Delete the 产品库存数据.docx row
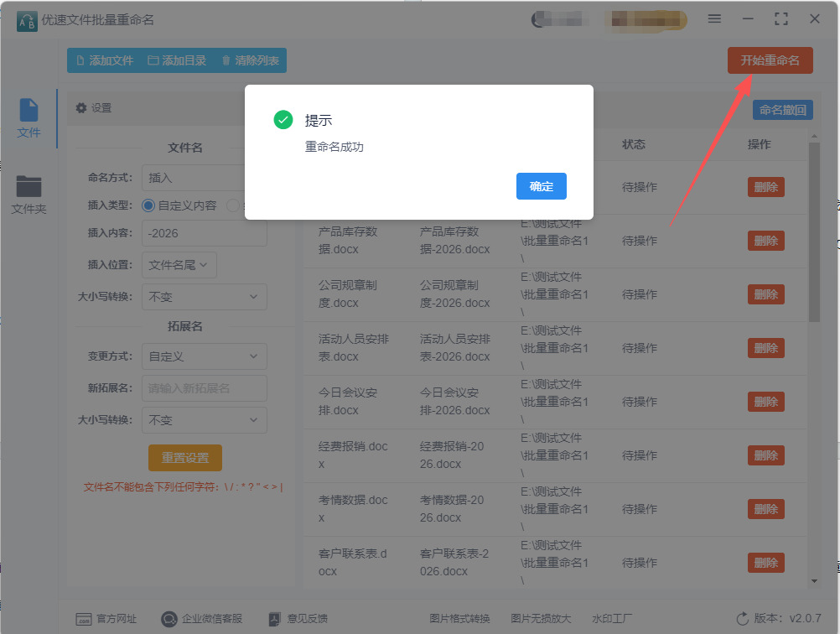 pos(765,241)
